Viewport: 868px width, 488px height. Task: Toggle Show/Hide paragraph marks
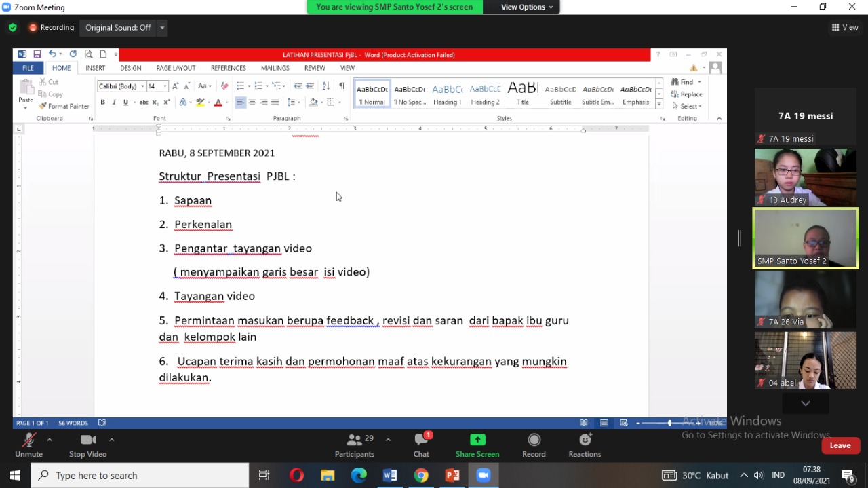tap(342, 86)
